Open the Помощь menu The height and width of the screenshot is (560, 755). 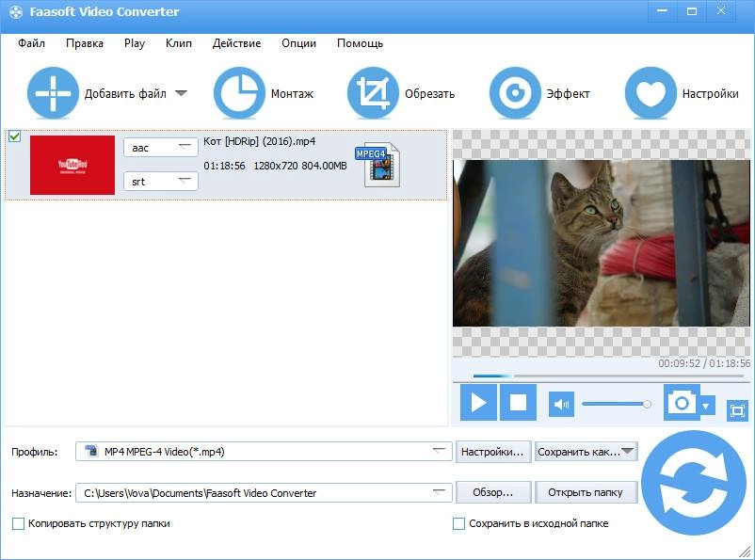point(361,43)
